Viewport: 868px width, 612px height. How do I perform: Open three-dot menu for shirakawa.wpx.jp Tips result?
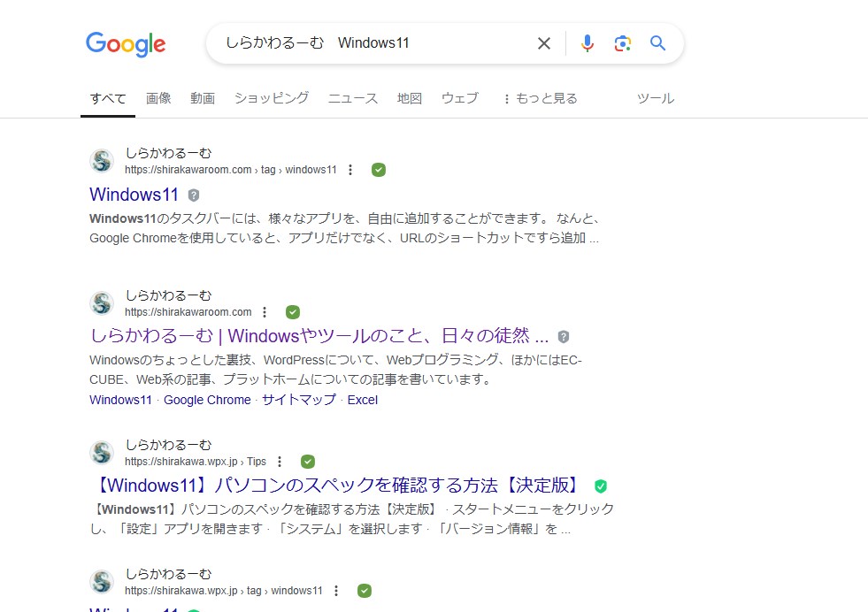point(280,462)
